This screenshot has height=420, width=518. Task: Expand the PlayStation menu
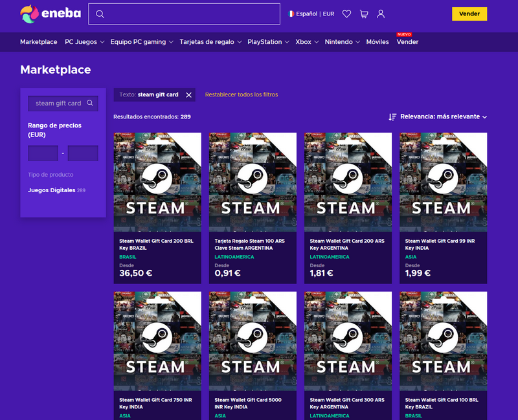pos(268,42)
